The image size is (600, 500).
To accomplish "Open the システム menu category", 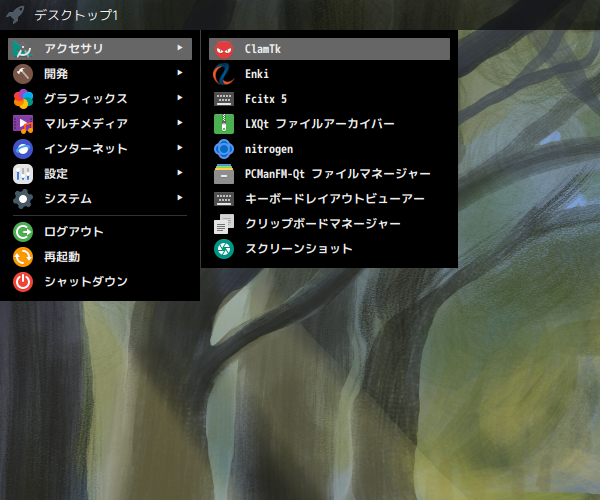I will click(x=100, y=199).
